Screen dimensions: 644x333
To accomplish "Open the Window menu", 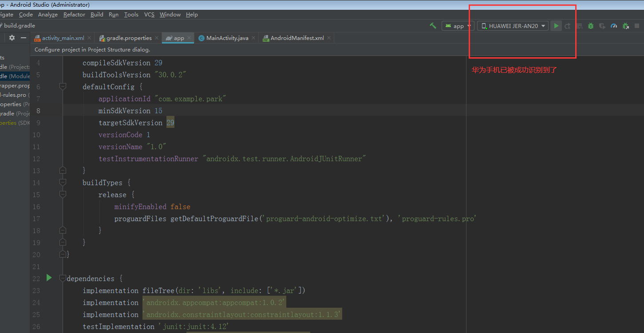I will 170,14.
